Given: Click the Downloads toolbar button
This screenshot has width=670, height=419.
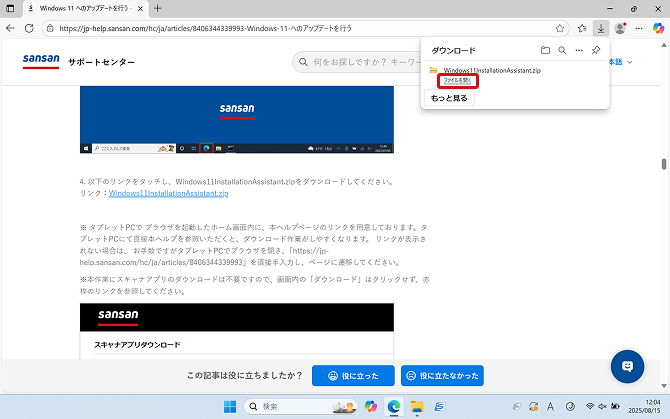Looking at the screenshot, I should click(600, 28).
